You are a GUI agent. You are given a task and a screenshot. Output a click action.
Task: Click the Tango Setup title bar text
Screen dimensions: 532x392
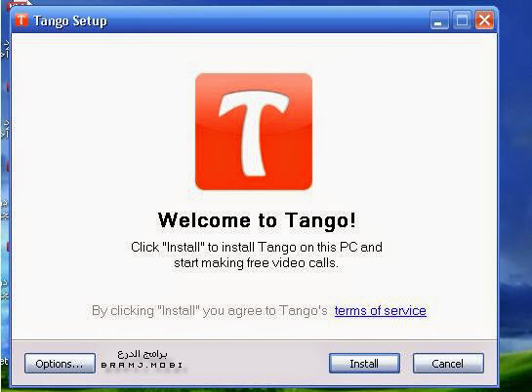point(70,20)
